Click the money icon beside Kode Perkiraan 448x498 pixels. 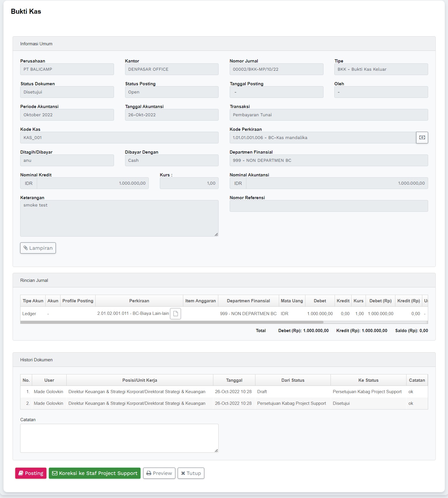pyautogui.click(x=422, y=138)
